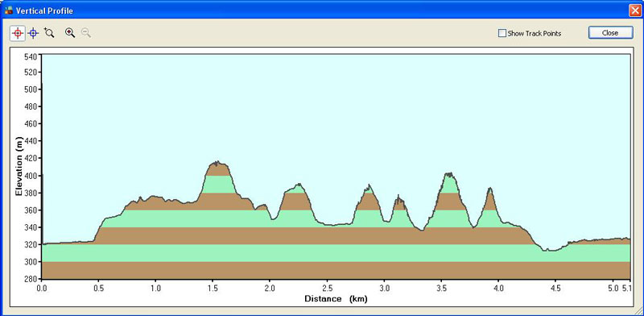Click the highest profile peak near 1.5 km
This screenshot has width=644, height=316.
point(217,162)
